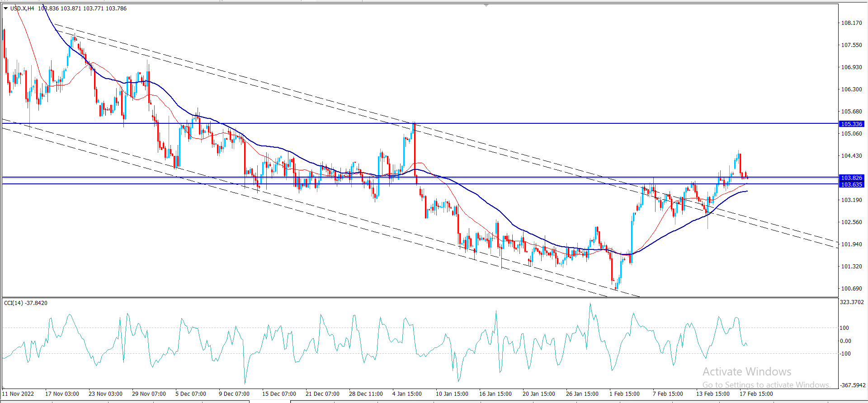Click the 108.170 price scale value
This screenshot has height=403, width=868.
851,23
